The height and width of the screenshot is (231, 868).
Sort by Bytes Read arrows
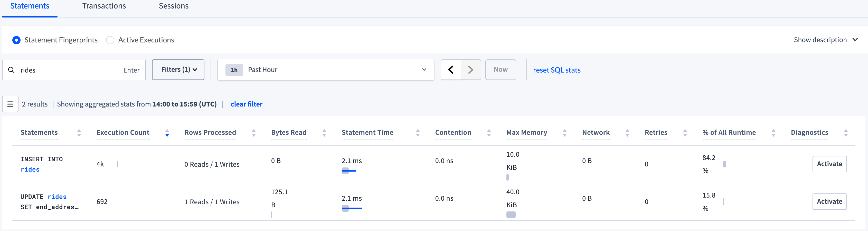click(324, 133)
